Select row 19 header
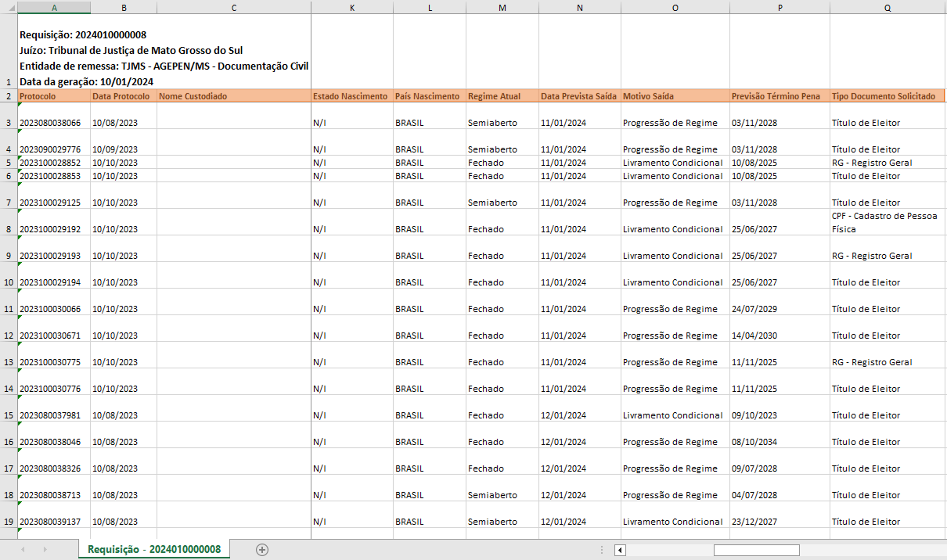The height and width of the screenshot is (560, 947). (x=9, y=514)
